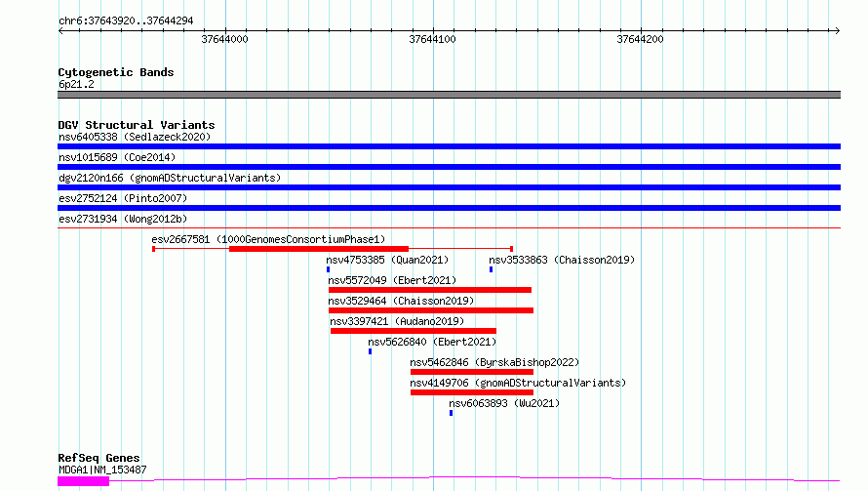Click the blue marker under nsv6063893
The height and width of the screenshot is (491, 868).
452,413
